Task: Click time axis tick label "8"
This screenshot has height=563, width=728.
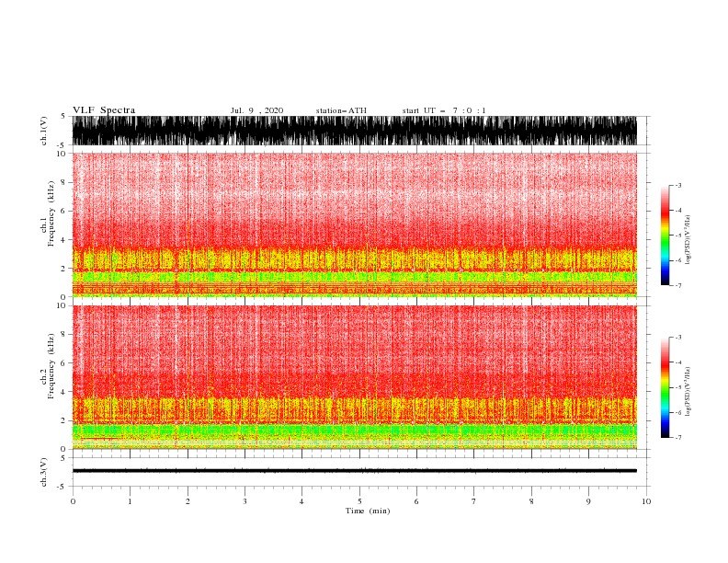Action: tap(531, 501)
